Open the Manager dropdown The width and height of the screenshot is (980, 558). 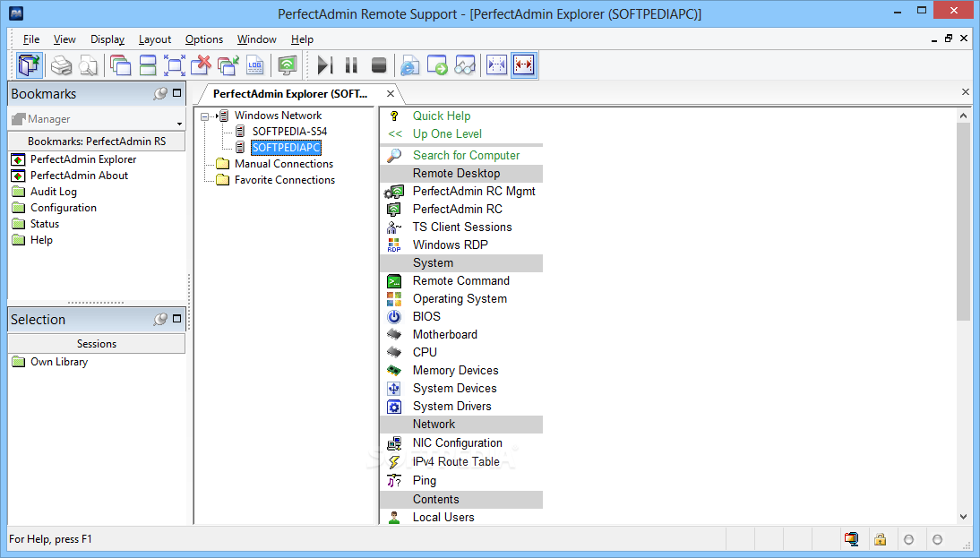96,119
